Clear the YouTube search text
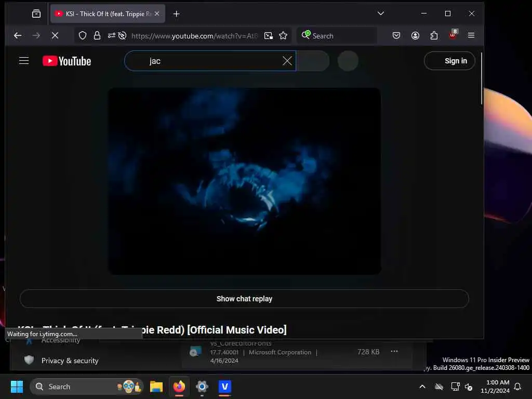 click(x=287, y=61)
